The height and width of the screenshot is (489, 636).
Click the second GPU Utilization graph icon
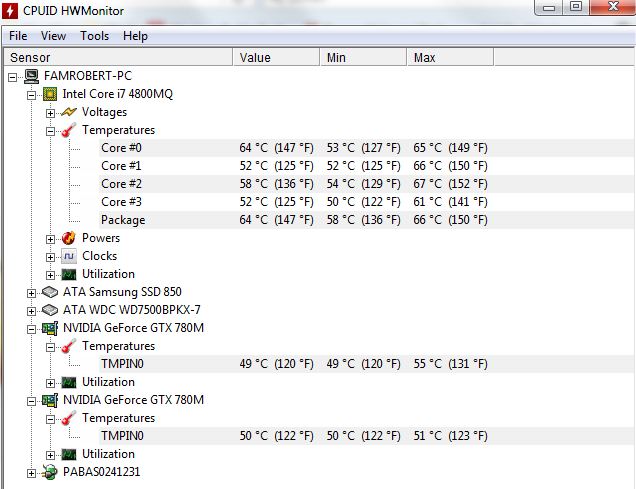pos(69,455)
